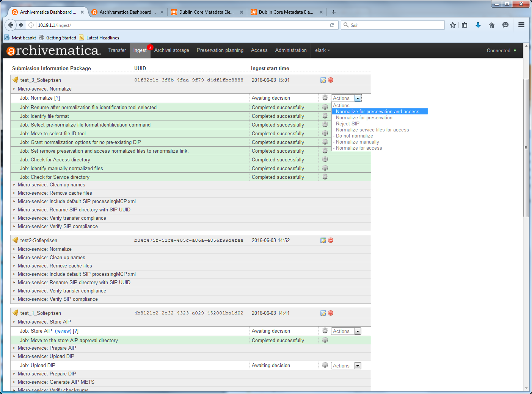Click the chat smiley toolbar icon
Viewport: 532px width, 394px height.
[505, 25]
